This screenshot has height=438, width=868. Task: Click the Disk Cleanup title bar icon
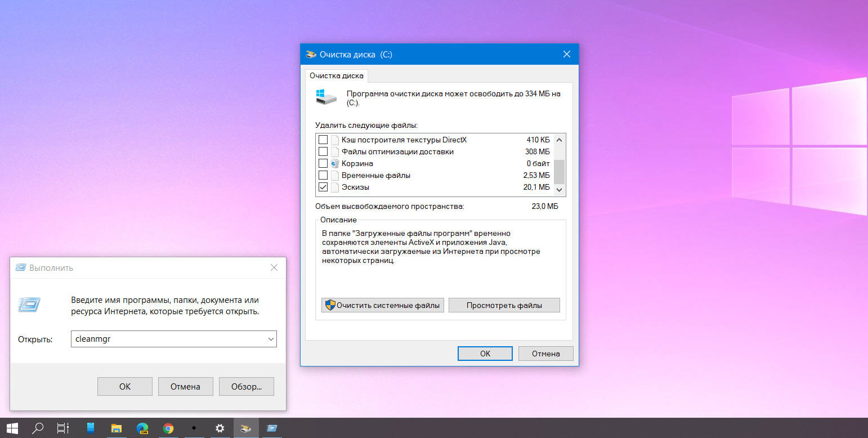[x=311, y=55]
